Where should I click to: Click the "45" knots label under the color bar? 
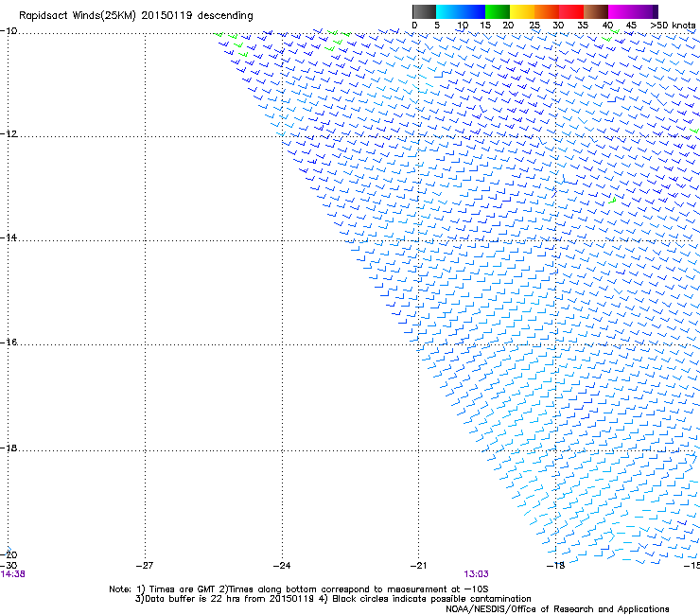(x=631, y=26)
